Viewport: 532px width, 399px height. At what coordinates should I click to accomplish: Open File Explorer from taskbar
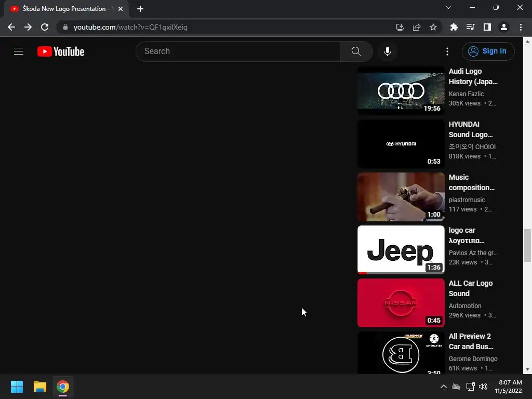click(x=39, y=387)
